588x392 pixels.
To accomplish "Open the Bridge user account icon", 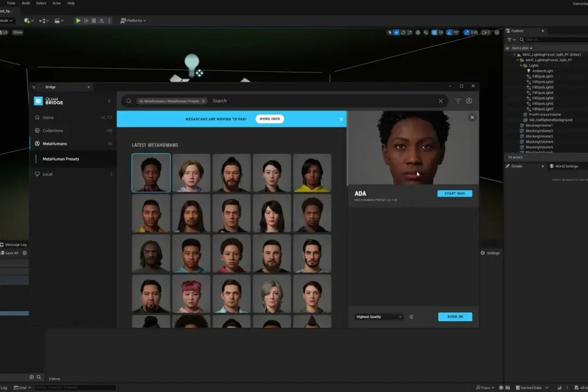I will (469, 101).
